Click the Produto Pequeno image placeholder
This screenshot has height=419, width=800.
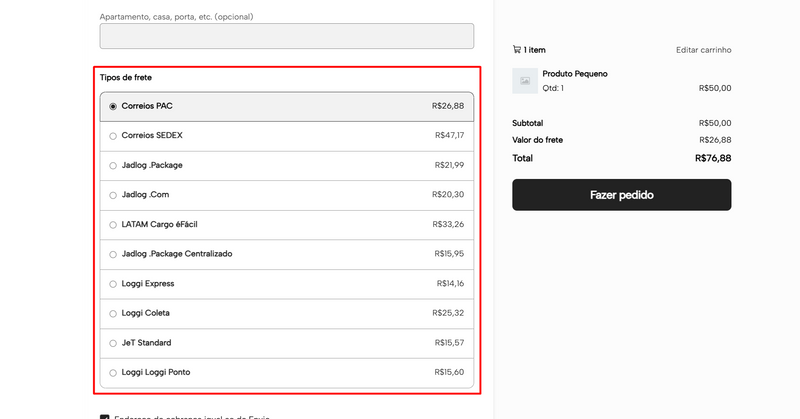[524, 81]
